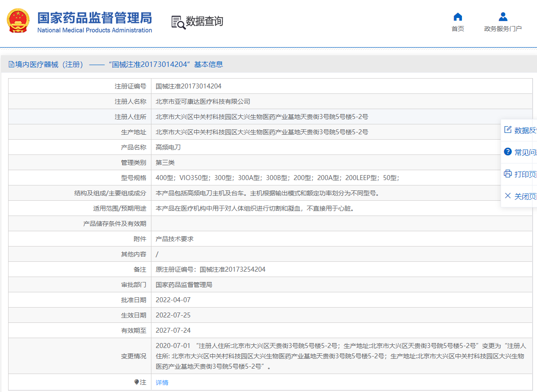Click the lightbulb icon beside 注
The height and width of the screenshot is (392, 537).
137,382
